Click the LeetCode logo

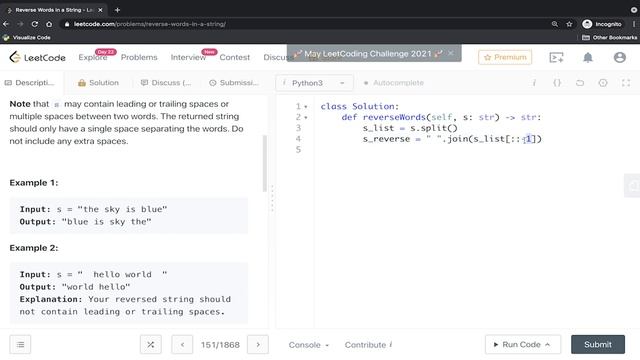(38, 57)
